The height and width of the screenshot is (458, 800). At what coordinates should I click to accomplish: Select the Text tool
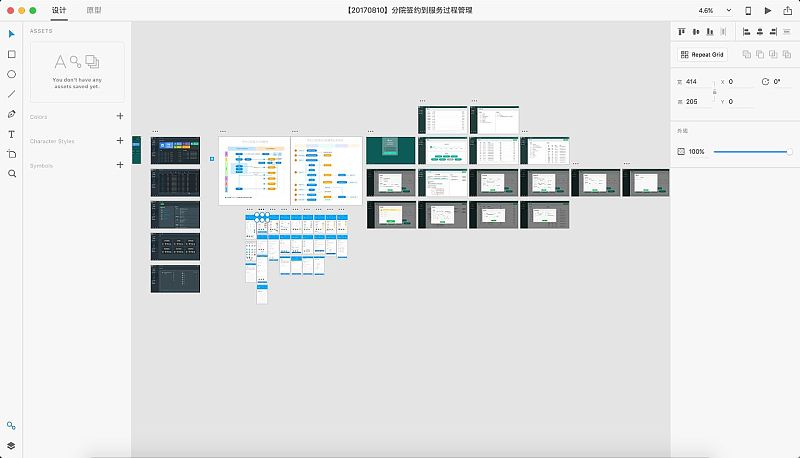pyautogui.click(x=11, y=134)
